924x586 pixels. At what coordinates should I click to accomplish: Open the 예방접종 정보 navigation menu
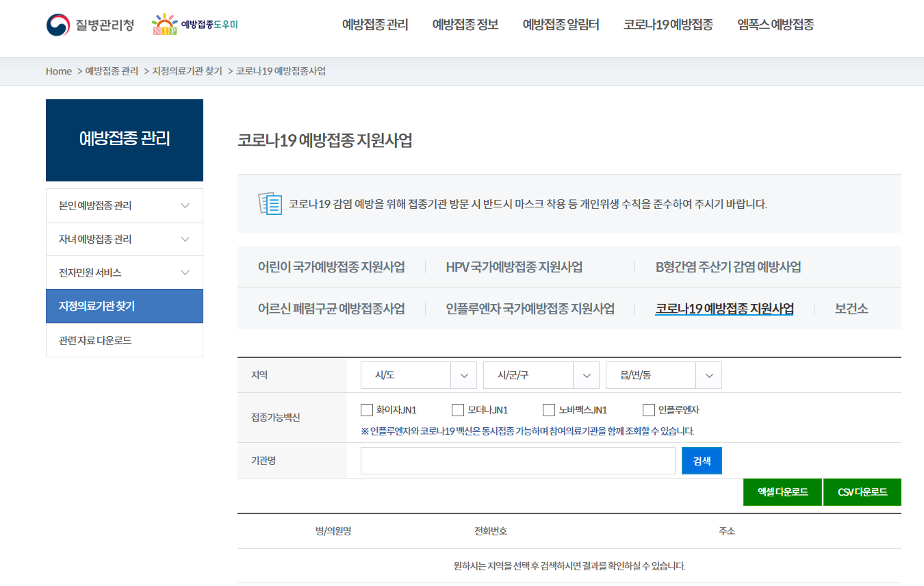tap(465, 24)
